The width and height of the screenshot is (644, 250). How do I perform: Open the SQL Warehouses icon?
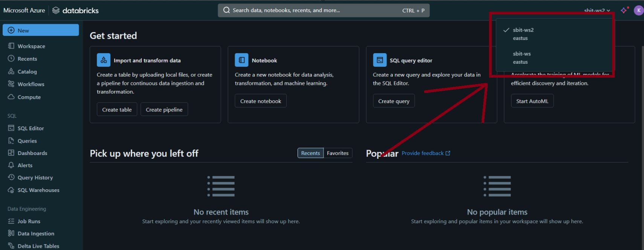coord(11,190)
